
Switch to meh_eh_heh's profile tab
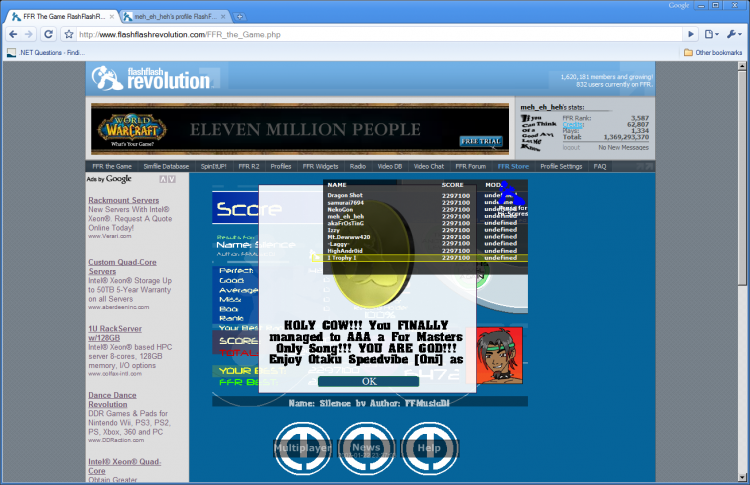[174, 17]
